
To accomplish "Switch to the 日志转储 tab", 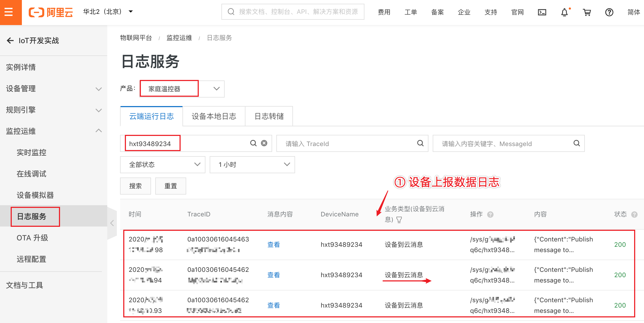I will 269,116.
